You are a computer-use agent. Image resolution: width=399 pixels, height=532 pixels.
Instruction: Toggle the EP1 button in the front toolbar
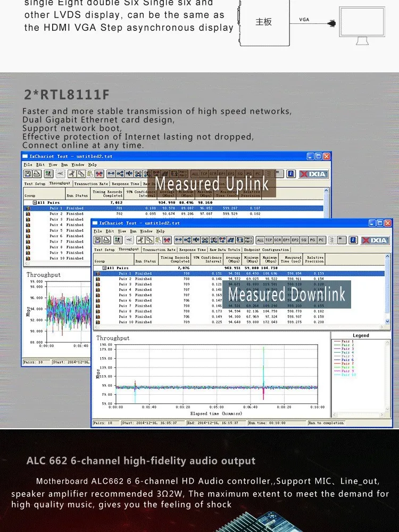pyautogui.click(x=287, y=240)
